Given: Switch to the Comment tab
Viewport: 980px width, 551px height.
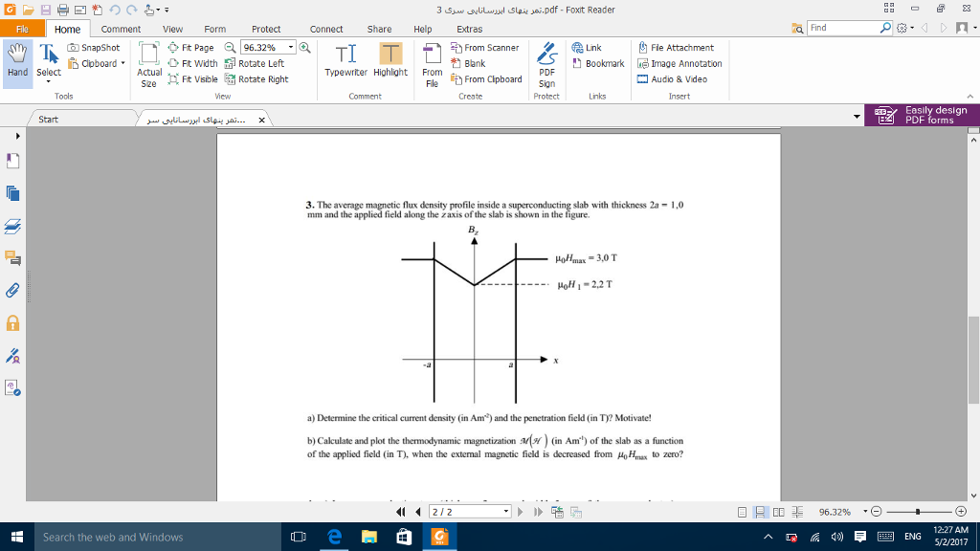Looking at the screenshot, I should [x=121, y=29].
